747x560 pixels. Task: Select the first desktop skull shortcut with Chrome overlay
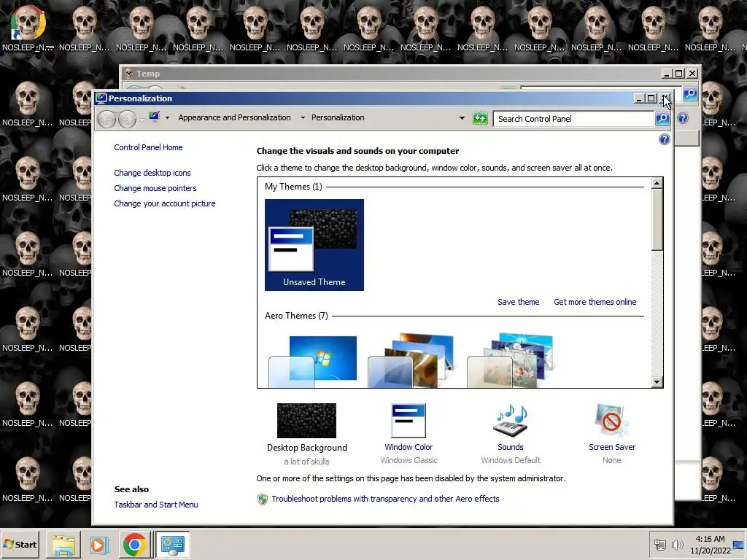28,28
